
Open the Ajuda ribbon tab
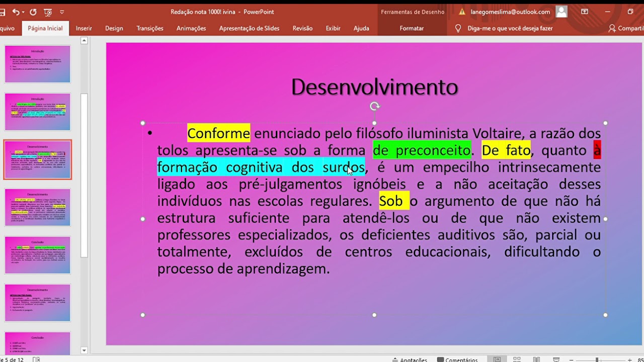click(361, 29)
